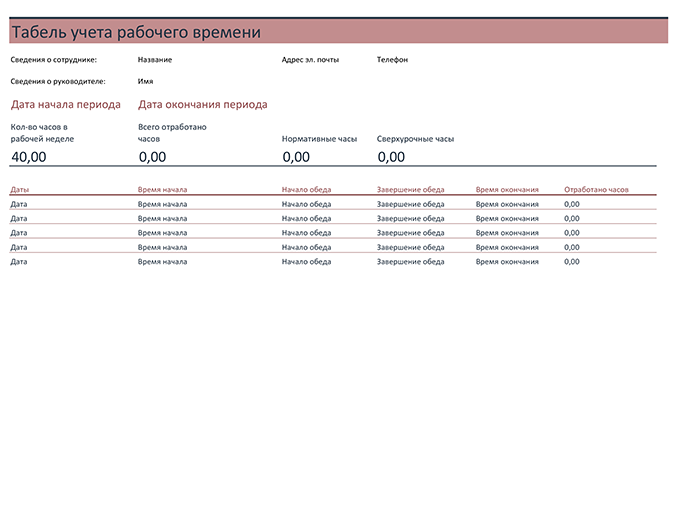This screenshot has width=675, height=520.
Task: Click the 40,00 weekly hours value
Action: pos(29,157)
